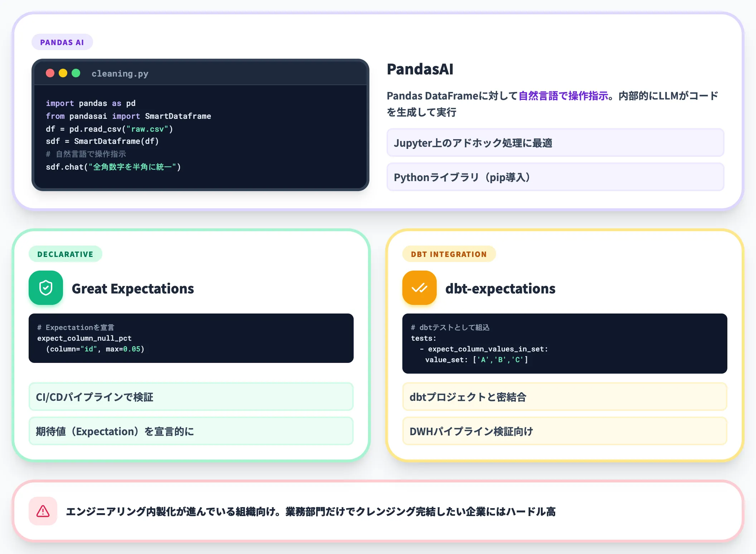Image resolution: width=756 pixels, height=554 pixels.
Task: Select the DWHパイプライン検証向け item
Action: tap(565, 431)
